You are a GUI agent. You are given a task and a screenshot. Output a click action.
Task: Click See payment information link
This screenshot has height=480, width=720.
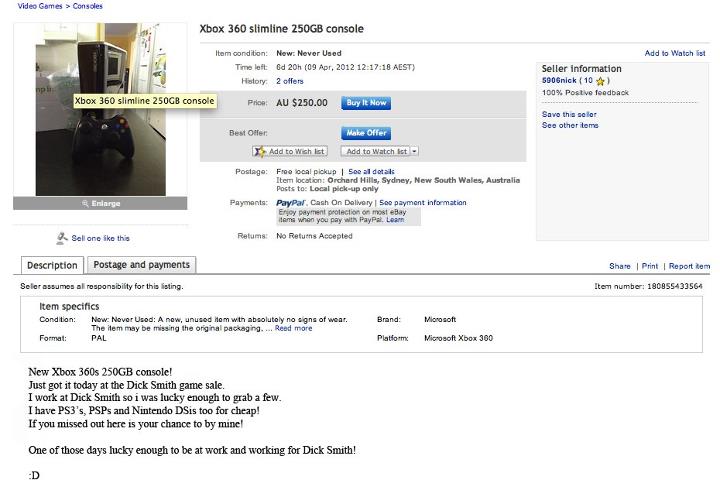[423, 203]
